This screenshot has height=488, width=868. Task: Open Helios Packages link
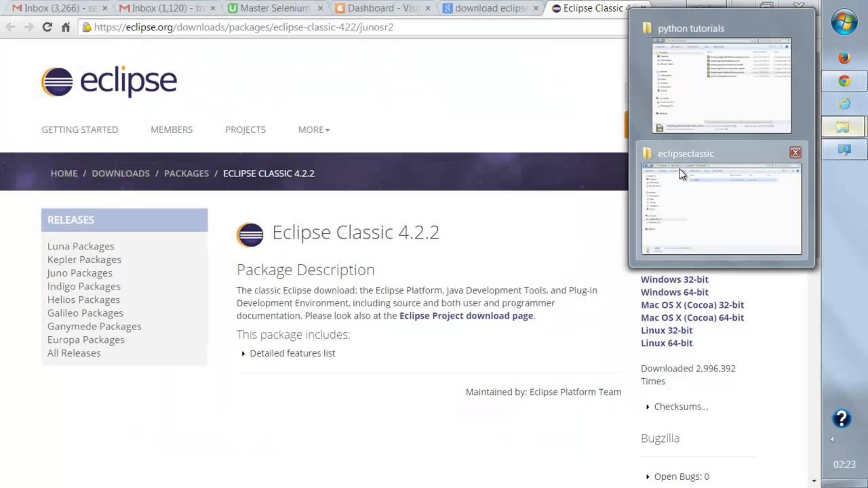click(x=83, y=300)
